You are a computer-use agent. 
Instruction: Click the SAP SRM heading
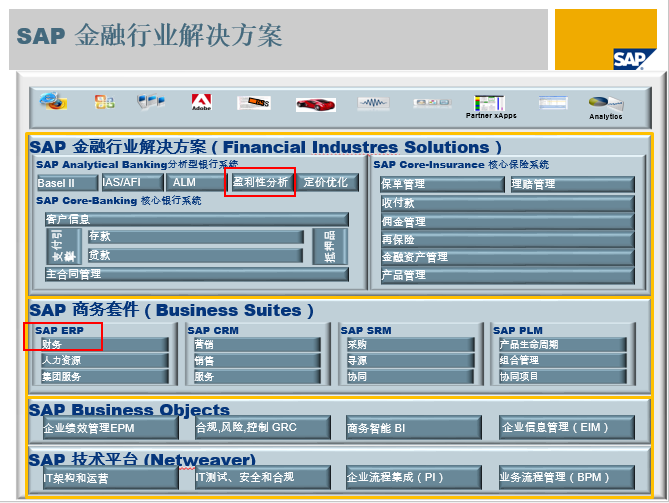tap(366, 331)
